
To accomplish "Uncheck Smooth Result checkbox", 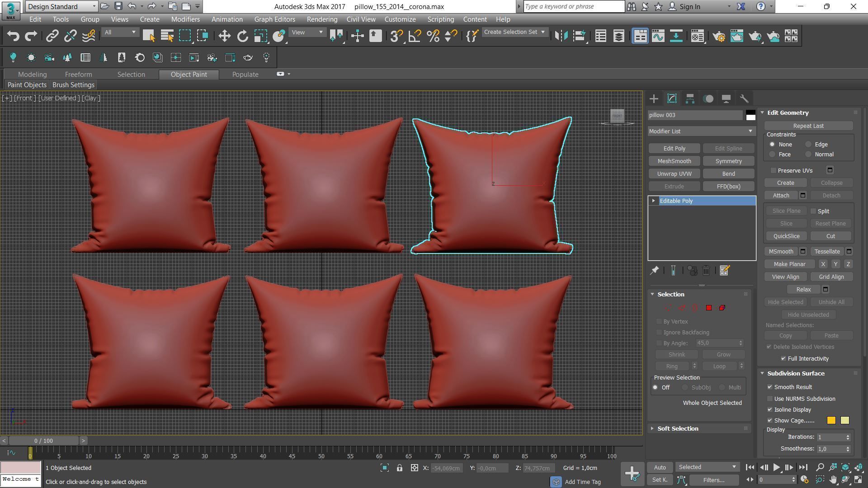I will tap(770, 387).
